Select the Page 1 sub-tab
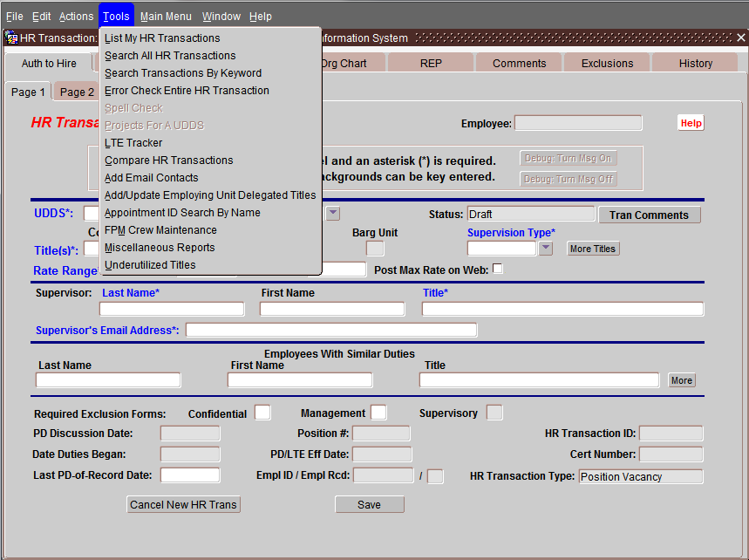The height and width of the screenshot is (560, 749). pos(28,92)
